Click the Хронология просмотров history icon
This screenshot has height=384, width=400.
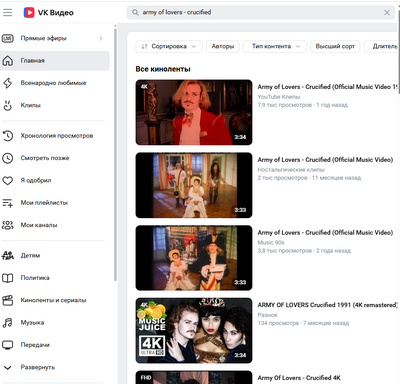[x=7, y=136]
